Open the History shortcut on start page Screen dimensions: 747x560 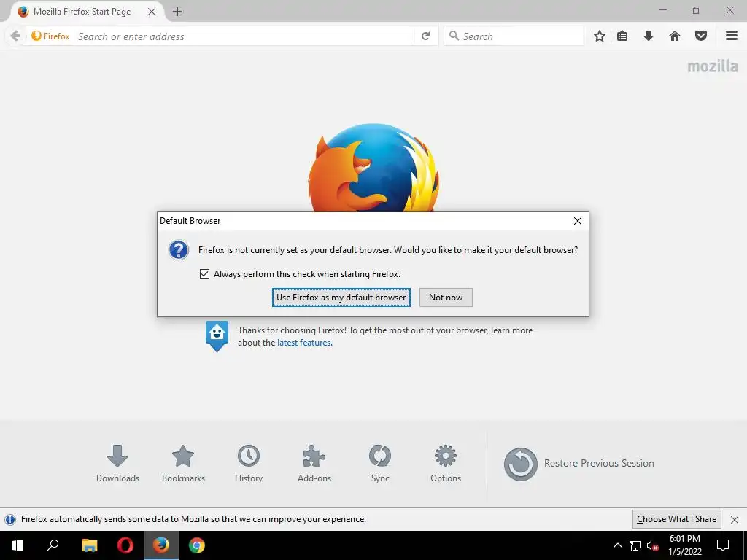click(249, 464)
